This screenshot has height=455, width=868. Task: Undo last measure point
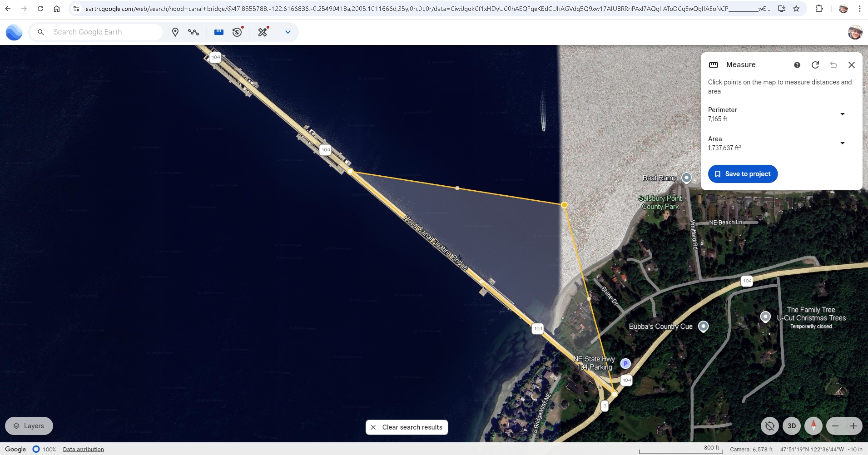point(833,65)
